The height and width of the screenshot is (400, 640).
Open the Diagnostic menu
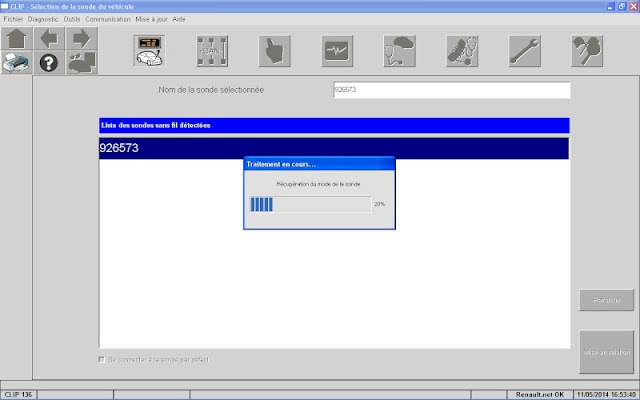tap(43, 19)
